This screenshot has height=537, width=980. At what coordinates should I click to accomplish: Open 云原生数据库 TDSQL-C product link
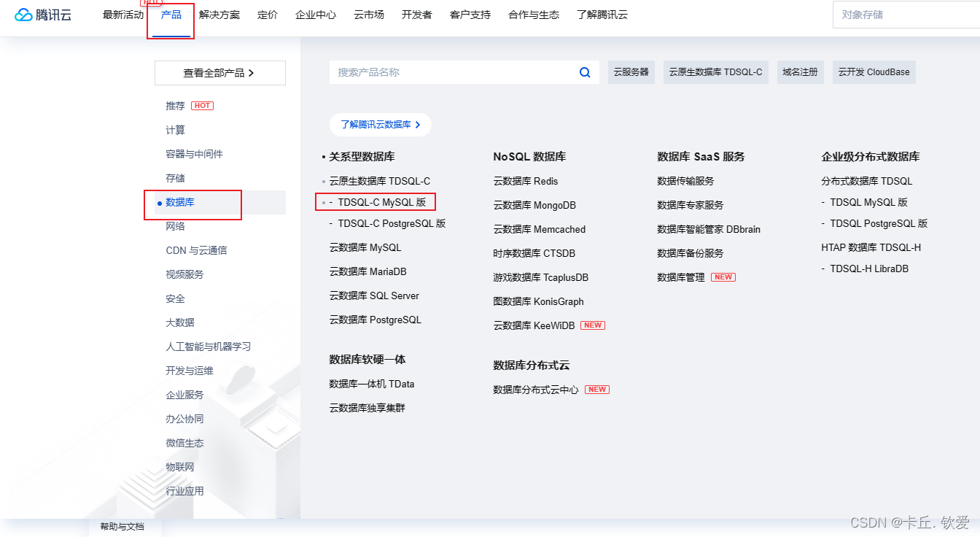point(380,181)
